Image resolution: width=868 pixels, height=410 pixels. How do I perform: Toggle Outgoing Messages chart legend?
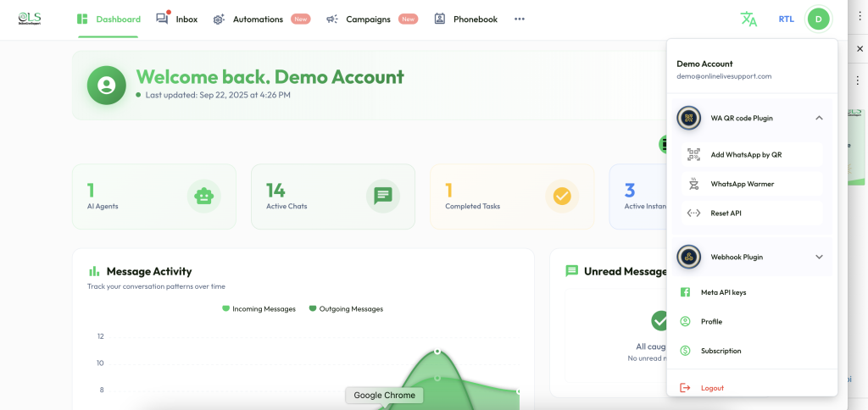click(x=346, y=309)
